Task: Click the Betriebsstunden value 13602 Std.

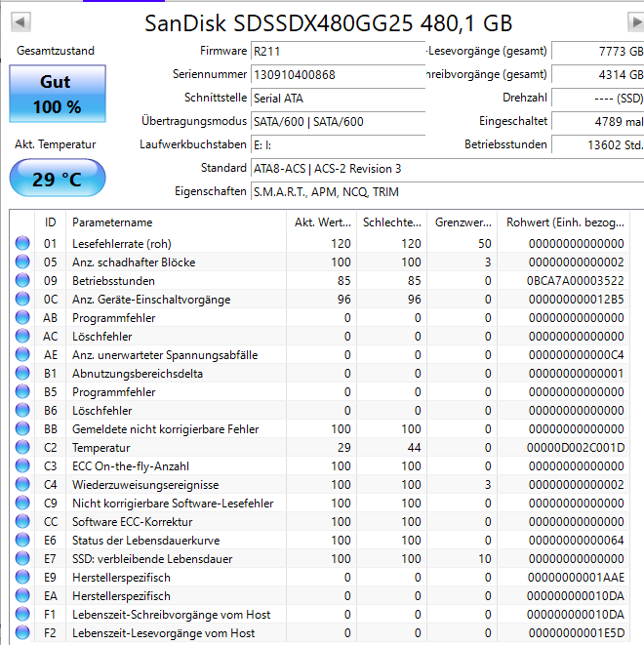Action: pos(597,144)
